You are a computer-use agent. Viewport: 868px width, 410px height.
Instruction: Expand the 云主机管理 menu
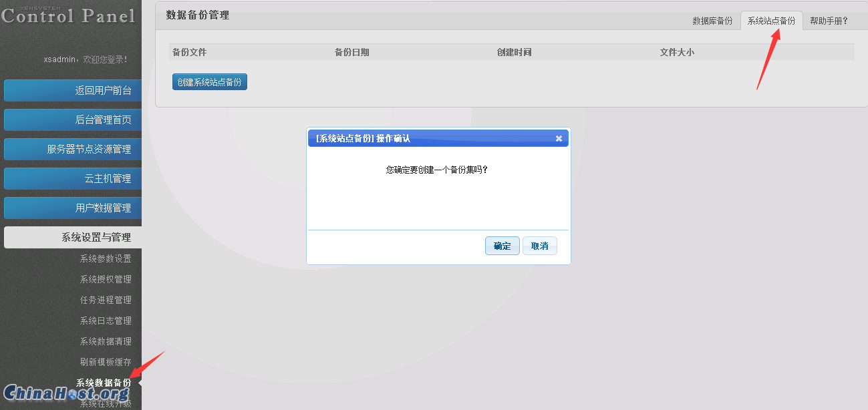pos(73,179)
